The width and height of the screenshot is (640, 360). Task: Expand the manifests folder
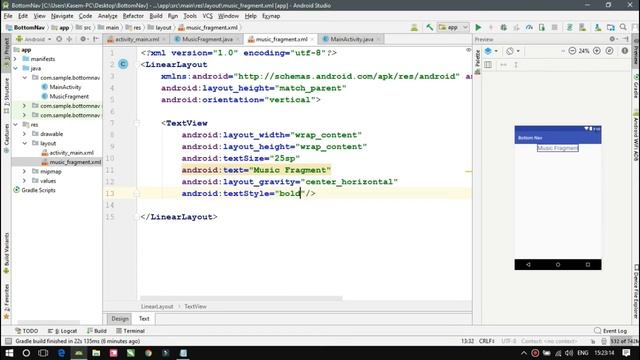tap(16, 59)
